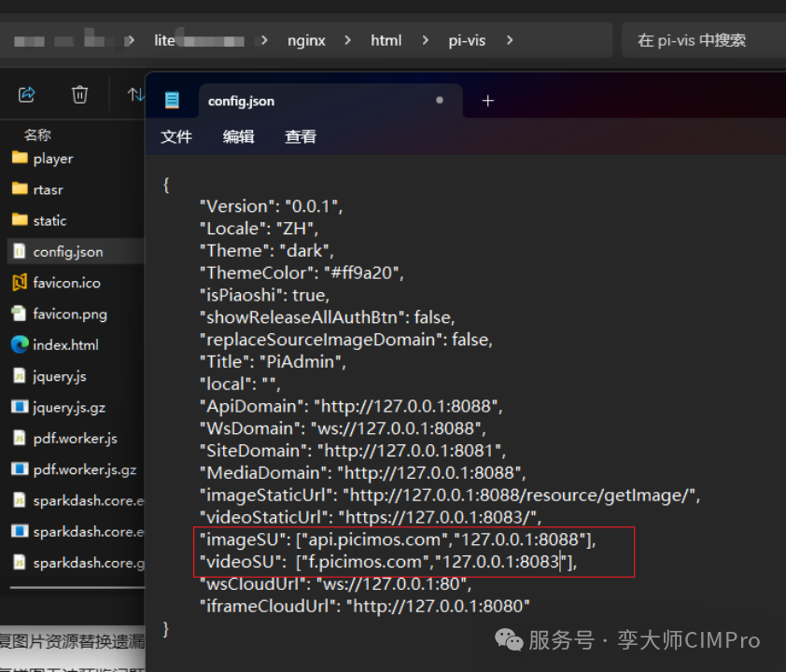Screen dimensions: 786x672
Task: Click the config.json file icon in list
Action: (19, 250)
